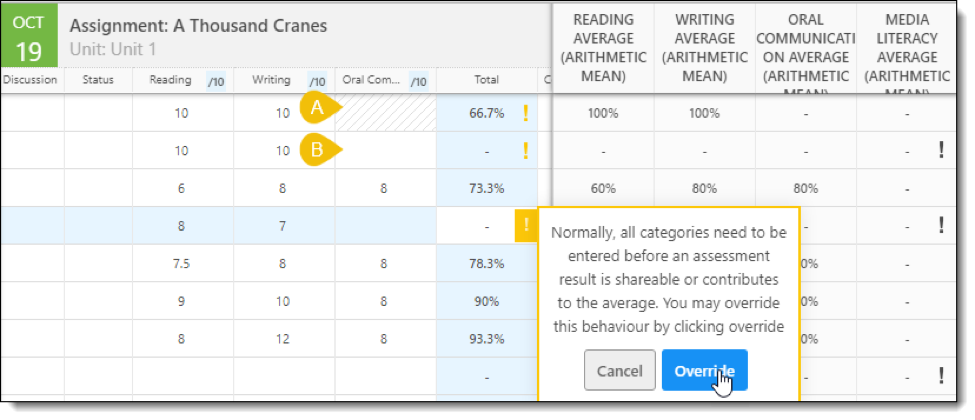Click callout marker A
Image resolution: width=975 pixels, height=420 pixels.
click(x=320, y=108)
